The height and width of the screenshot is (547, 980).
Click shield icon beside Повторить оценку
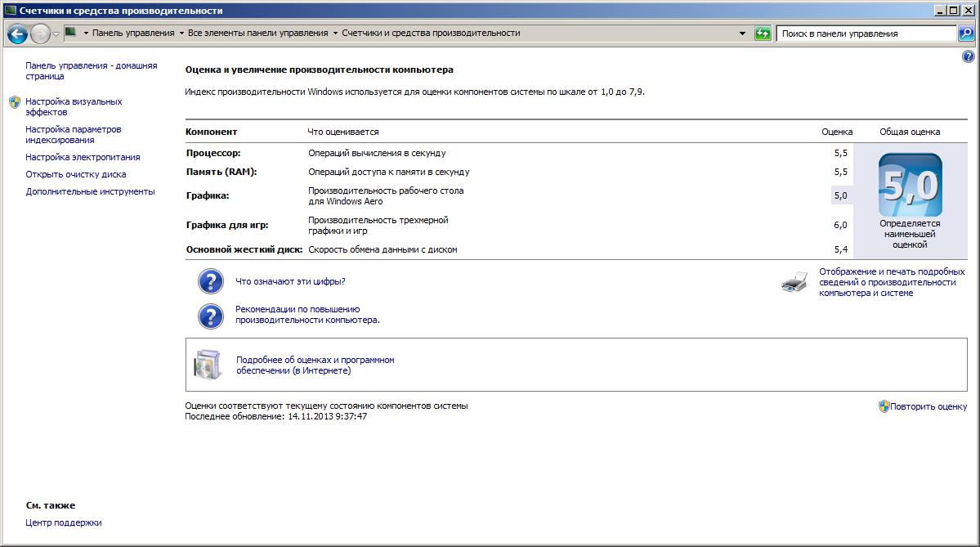884,406
